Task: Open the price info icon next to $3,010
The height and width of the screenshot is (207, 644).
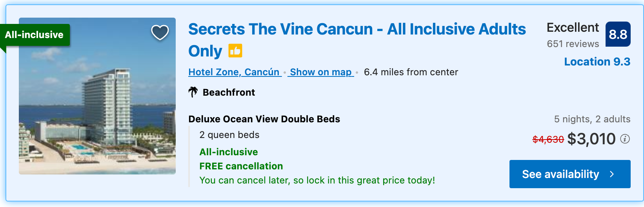Action: tap(625, 139)
